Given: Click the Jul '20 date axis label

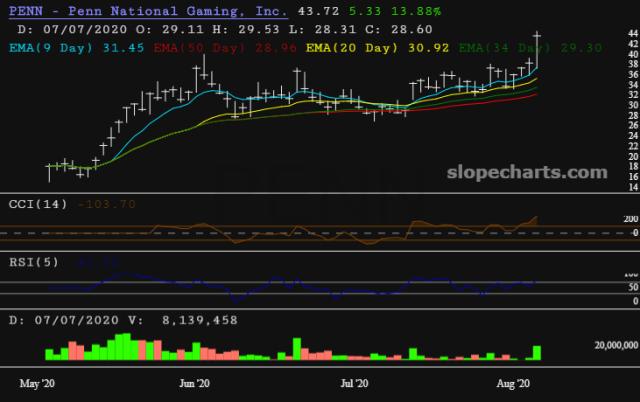Looking at the screenshot, I should 356,383.
